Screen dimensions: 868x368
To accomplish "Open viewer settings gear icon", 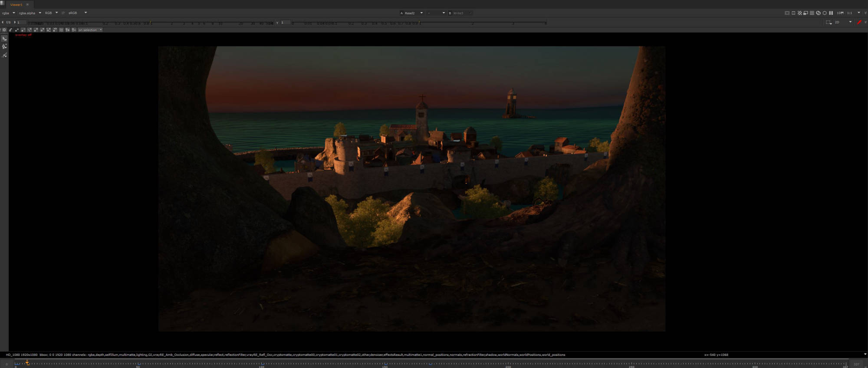I will click(4, 30).
